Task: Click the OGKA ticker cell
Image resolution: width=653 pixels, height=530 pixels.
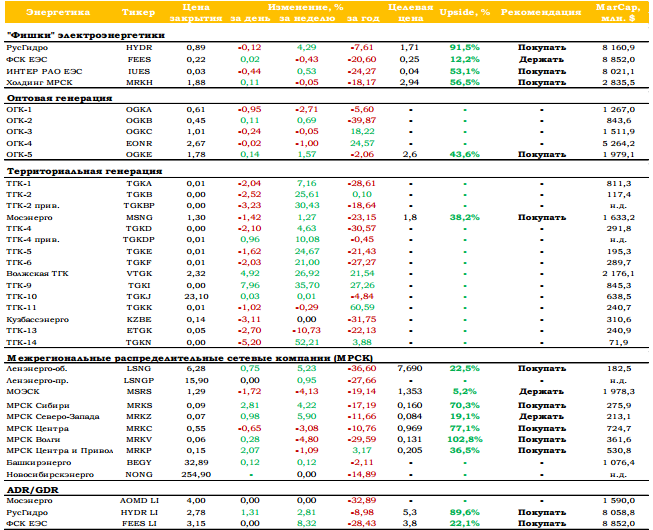Action: 139,109
